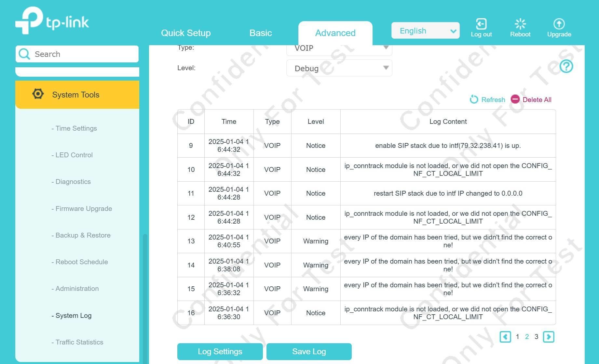Open the help question mark icon
The image size is (599, 364).
566,66
